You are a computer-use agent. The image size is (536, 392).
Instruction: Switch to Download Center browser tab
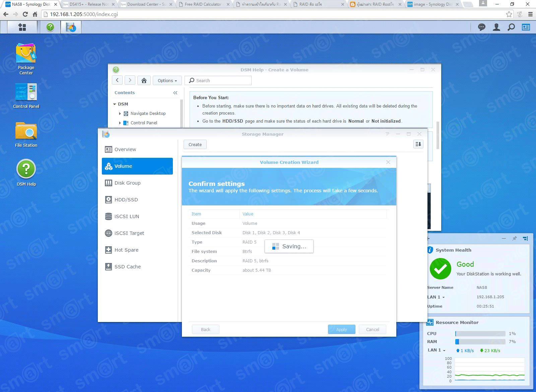click(x=146, y=4)
